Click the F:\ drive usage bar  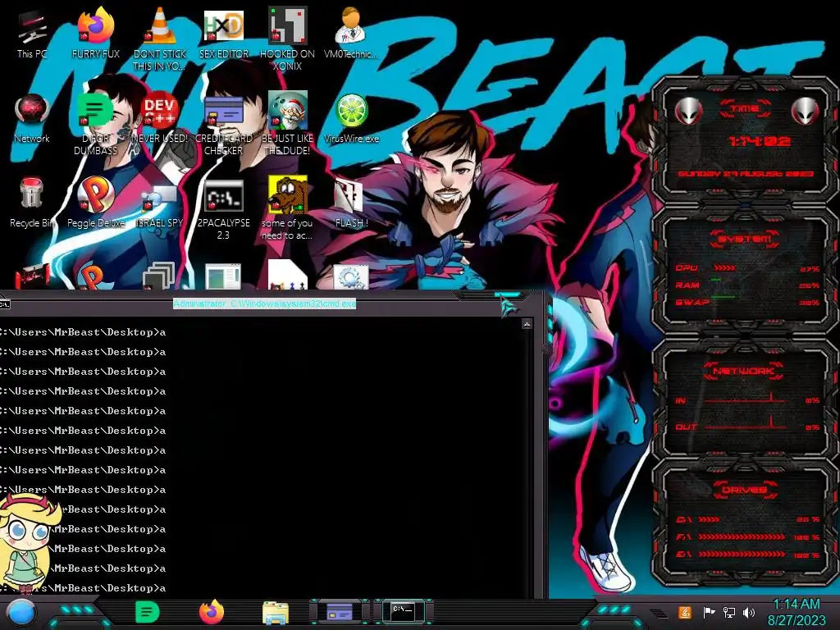[x=742, y=536]
